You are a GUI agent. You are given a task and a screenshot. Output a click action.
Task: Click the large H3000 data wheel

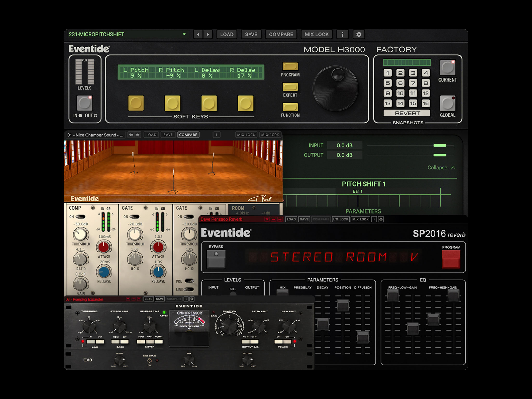335,88
